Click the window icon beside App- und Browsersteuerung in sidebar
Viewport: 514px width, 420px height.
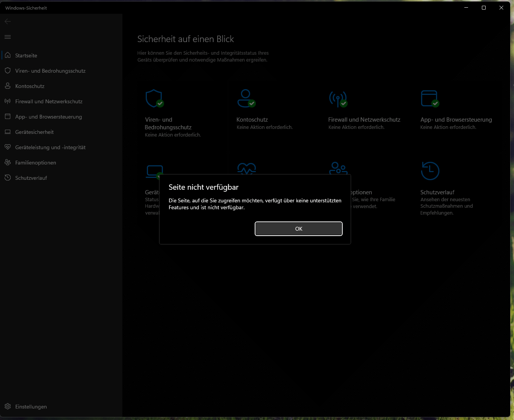coord(8,117)
